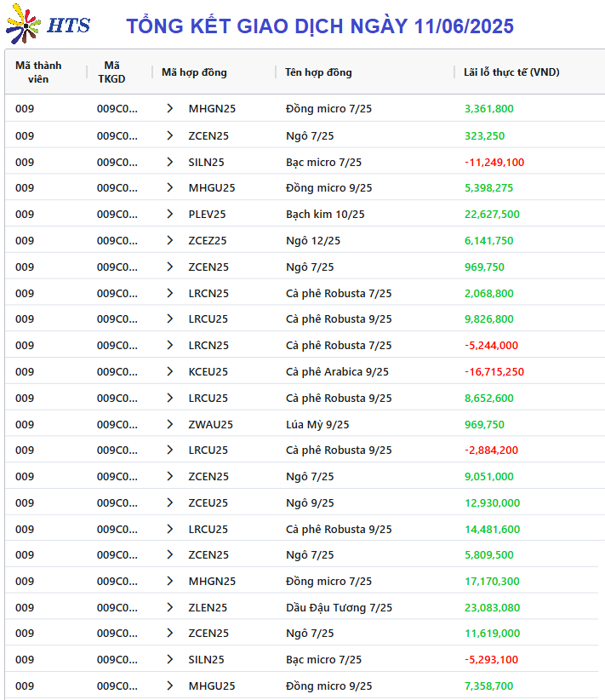The image size is (605, 700).
Task: Expand the PLEV25 Bạch kim 10/25 row
Action: coord(169,214)
